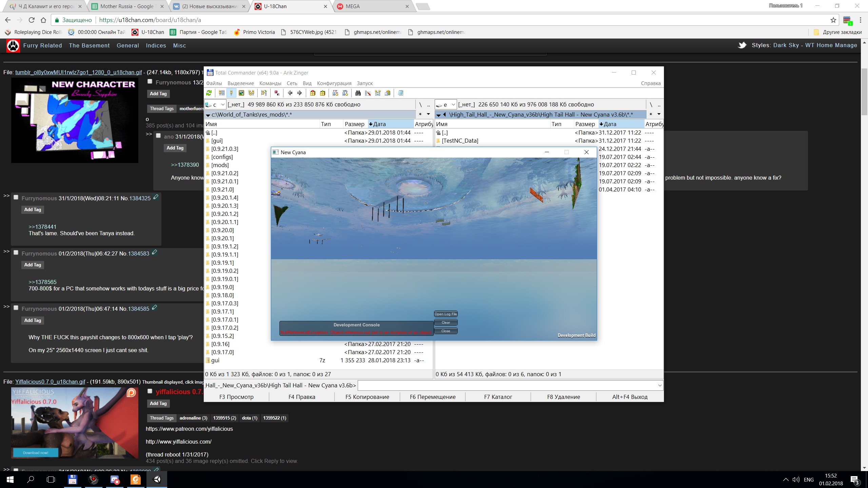Click Furry Related in site navigation

(x=43, y=45)
